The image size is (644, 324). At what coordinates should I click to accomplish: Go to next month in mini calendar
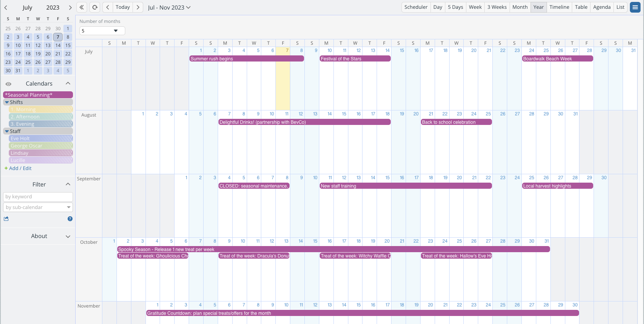(70, 8)
